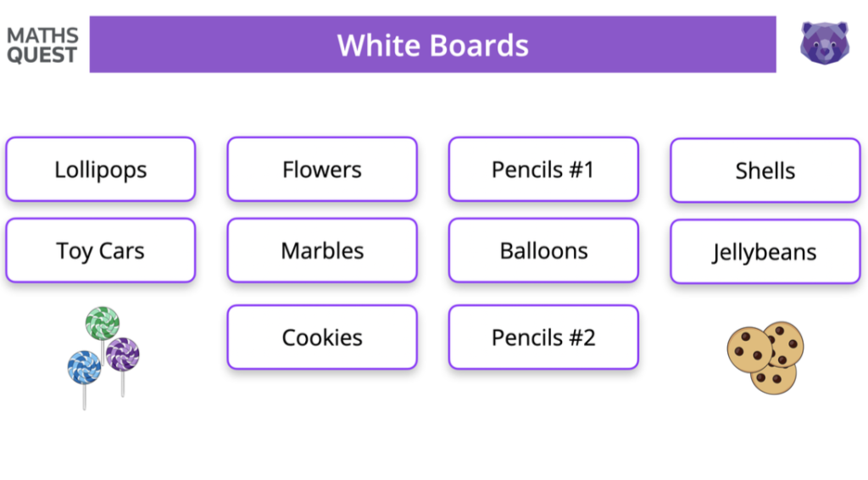Choose the Jellybeans white board
The image size is (868, 480).
(765, 252)
